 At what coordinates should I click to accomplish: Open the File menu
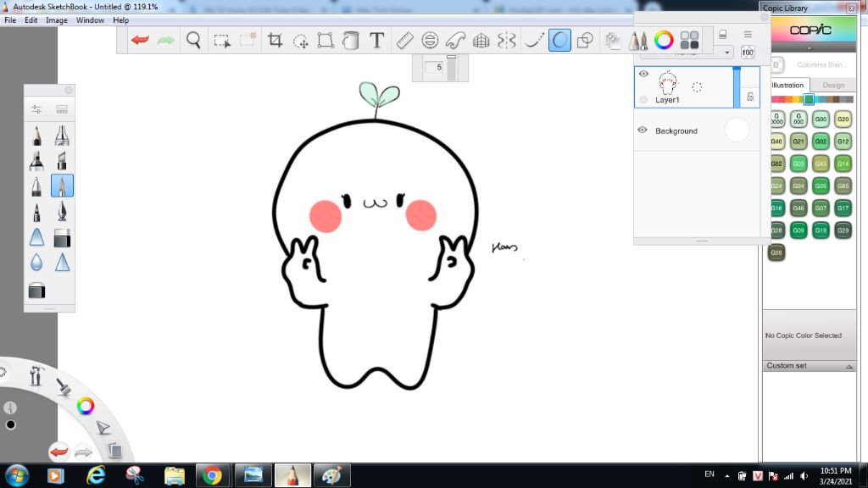[10, 20]
